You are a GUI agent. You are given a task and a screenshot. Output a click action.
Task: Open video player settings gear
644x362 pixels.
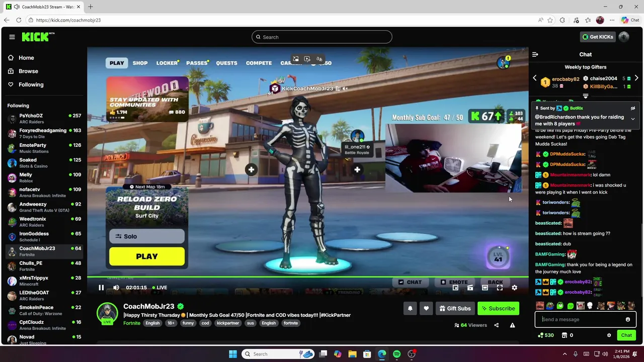(x=514, y=288)
